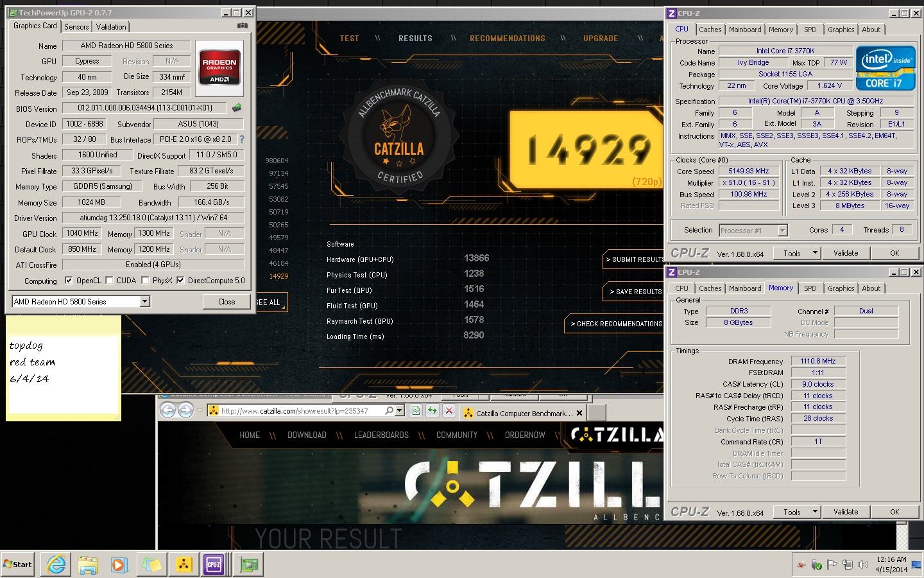Click the sticky note with topdog text
This screenshot has width=924, height=578.
[63, 368]
